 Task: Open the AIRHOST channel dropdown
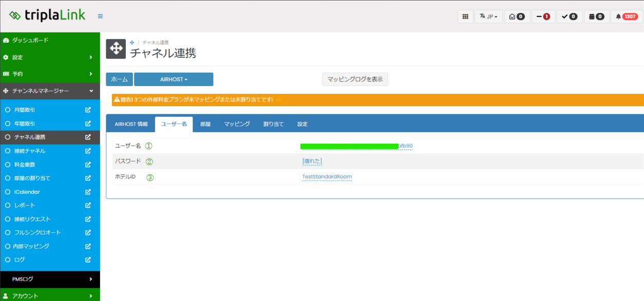pyautogui.click(x=174, y=79)
